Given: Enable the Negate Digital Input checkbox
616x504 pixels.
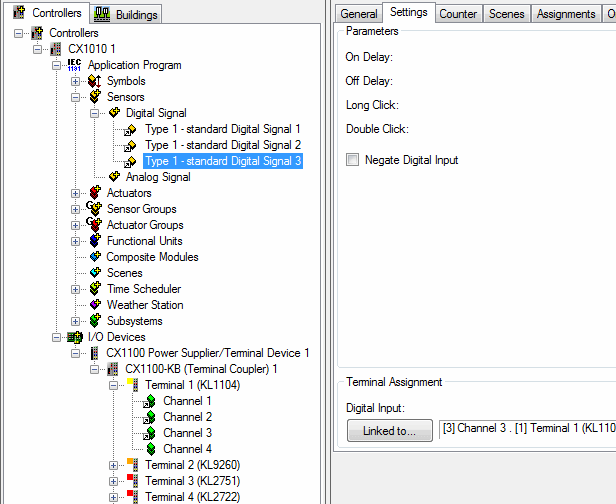Looking at the screenshot, I should [x=352, y=160].
